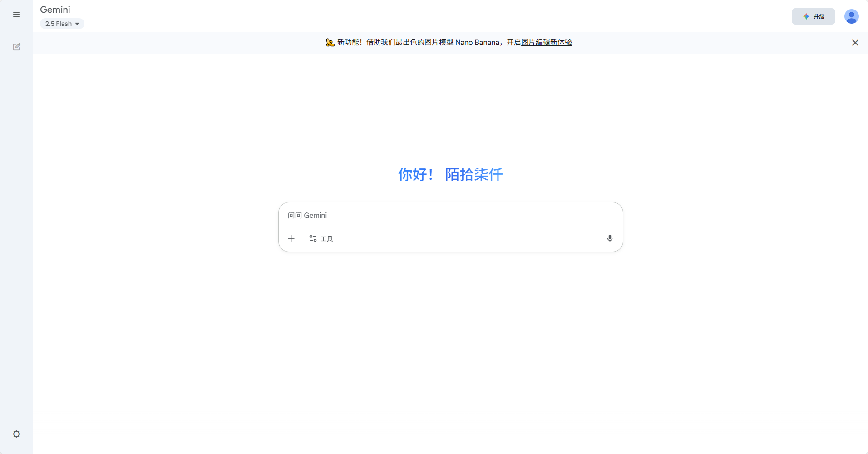Open the Google account avatar

[851, 17]
